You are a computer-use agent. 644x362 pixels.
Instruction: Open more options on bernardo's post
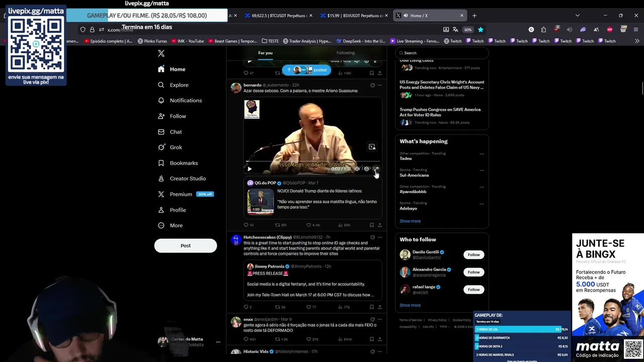click(x=380, y=85)
